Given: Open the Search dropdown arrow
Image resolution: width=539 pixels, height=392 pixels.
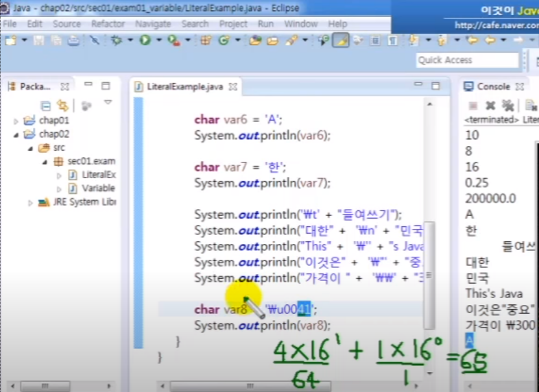Looking at the screenshot, I should point(305,40).
